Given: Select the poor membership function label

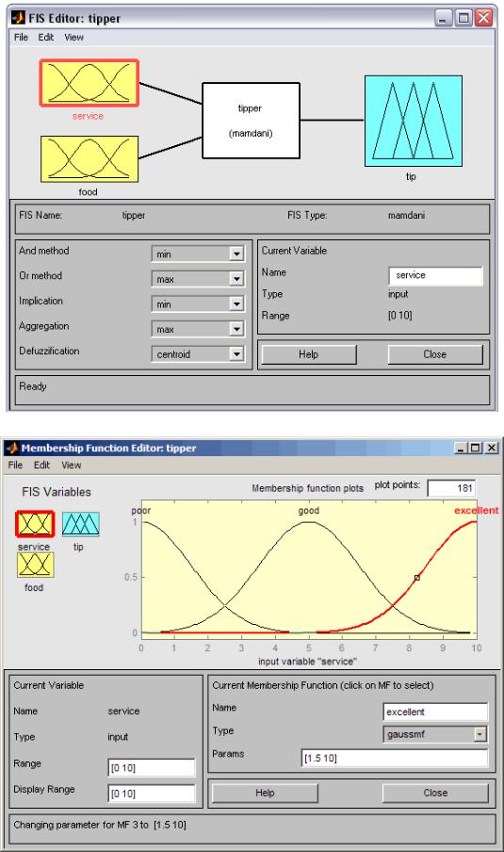Looking at the screenshot, I should 140,510.
